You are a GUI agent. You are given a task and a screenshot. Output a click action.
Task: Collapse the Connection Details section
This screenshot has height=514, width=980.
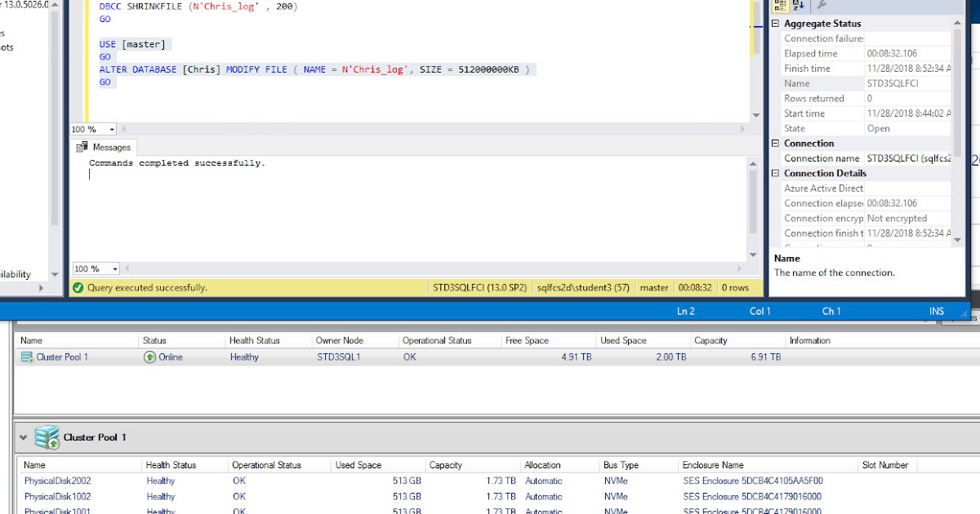[774, 173]
